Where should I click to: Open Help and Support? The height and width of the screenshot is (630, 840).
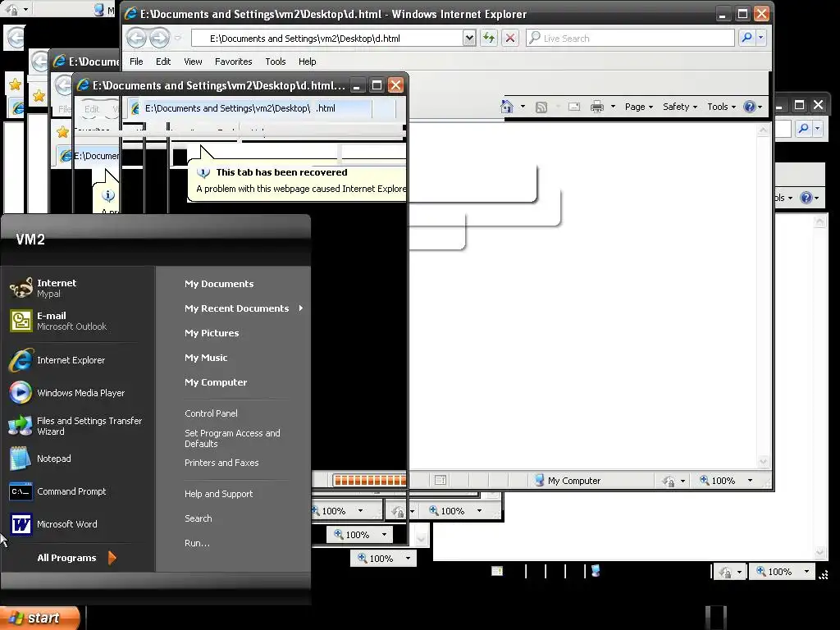point(218,494)
